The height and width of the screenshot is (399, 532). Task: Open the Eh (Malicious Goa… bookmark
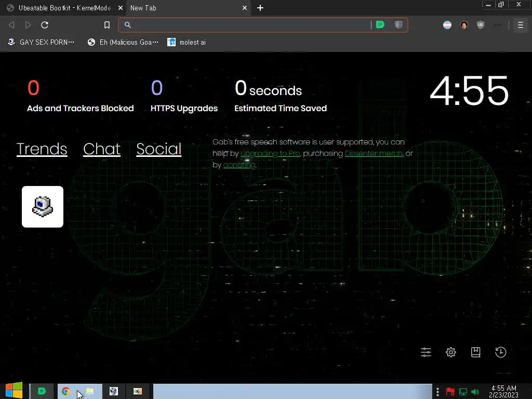(123, 42)
